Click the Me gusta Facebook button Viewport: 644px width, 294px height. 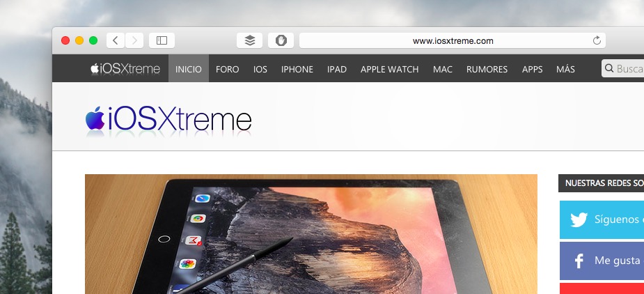pos(602,261)
